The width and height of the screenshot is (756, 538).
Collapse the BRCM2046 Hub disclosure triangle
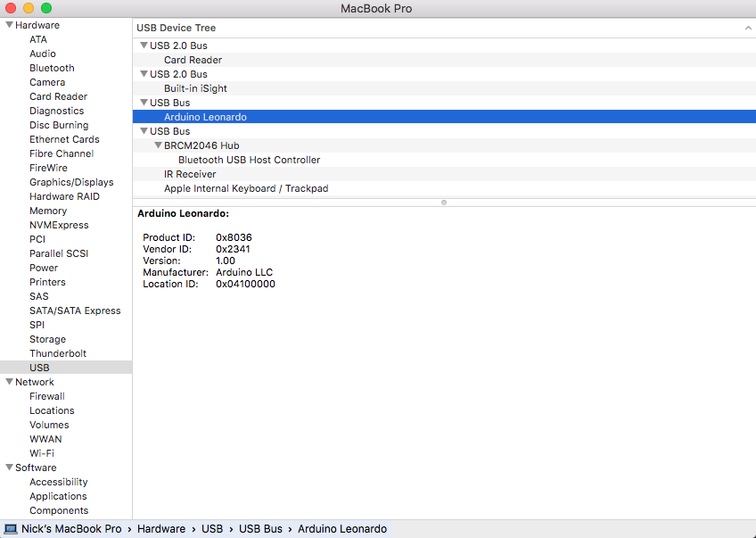[x=158, y=145]
